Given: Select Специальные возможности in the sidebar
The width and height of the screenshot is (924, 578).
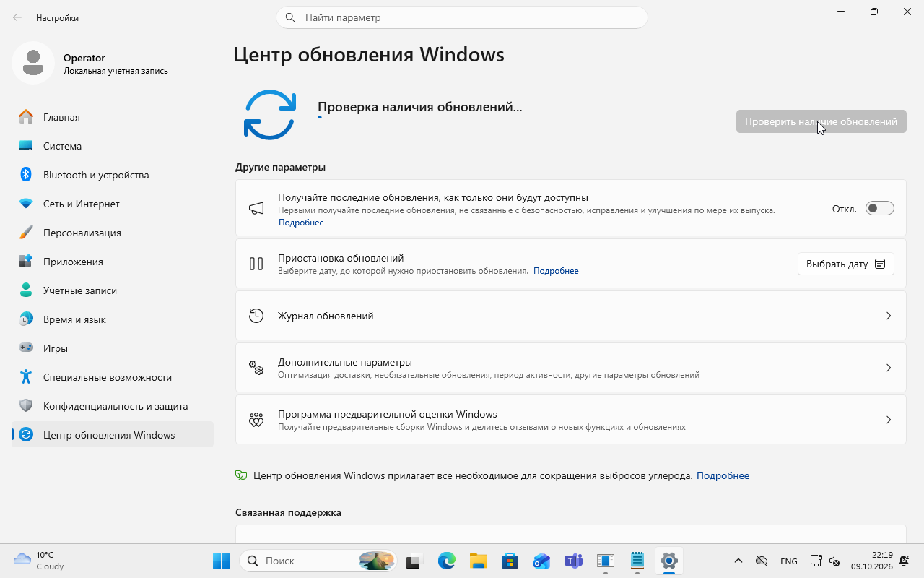Looking at the screenshot, I should coord(113,377).
